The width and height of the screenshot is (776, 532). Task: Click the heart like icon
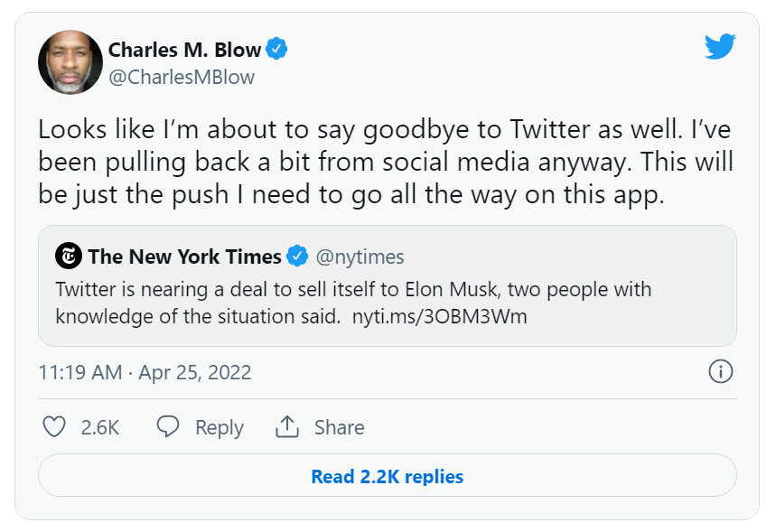(55, 427)
